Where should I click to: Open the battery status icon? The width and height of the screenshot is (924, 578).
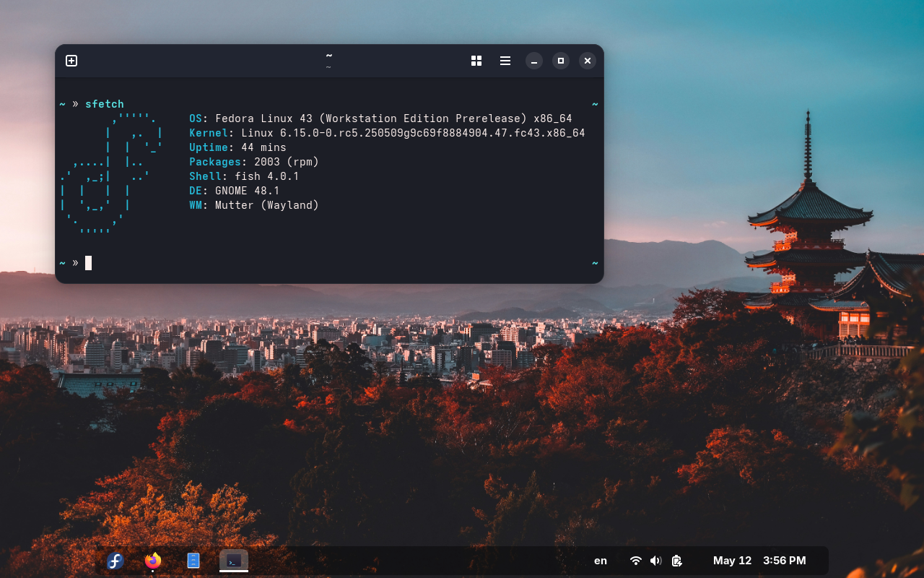tap(676, 561)
